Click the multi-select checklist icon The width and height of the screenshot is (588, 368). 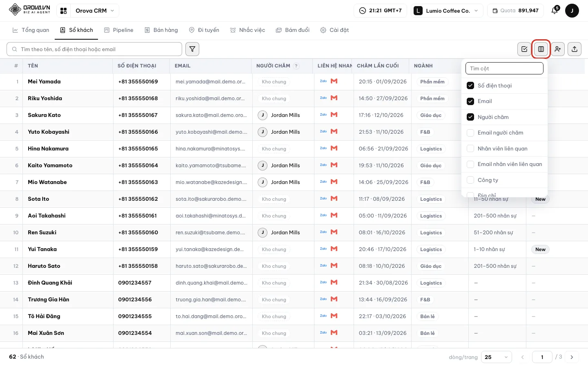point(524,49)
